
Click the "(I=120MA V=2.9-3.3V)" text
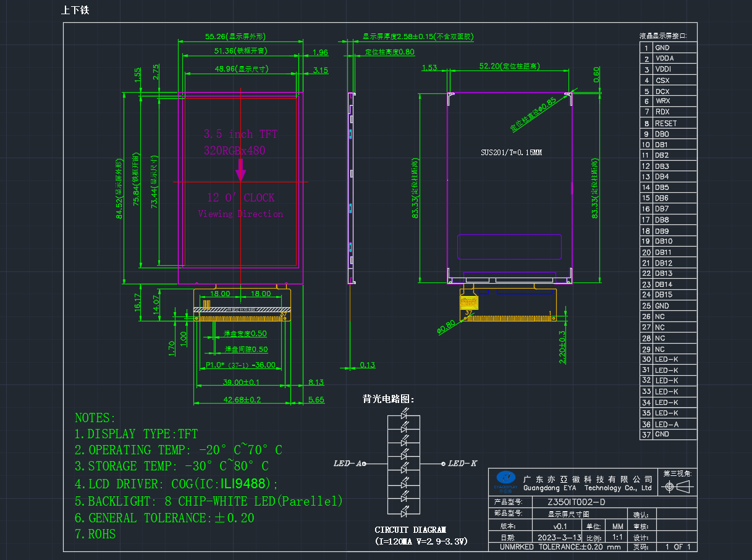pos(421,541)
